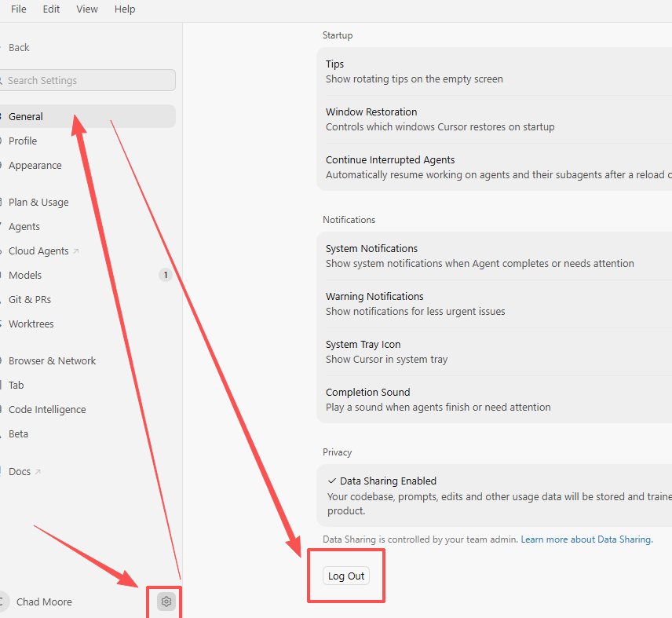Open the File menu
The width and height of the screenshot is (672, 618).
(x=18, y=9)
